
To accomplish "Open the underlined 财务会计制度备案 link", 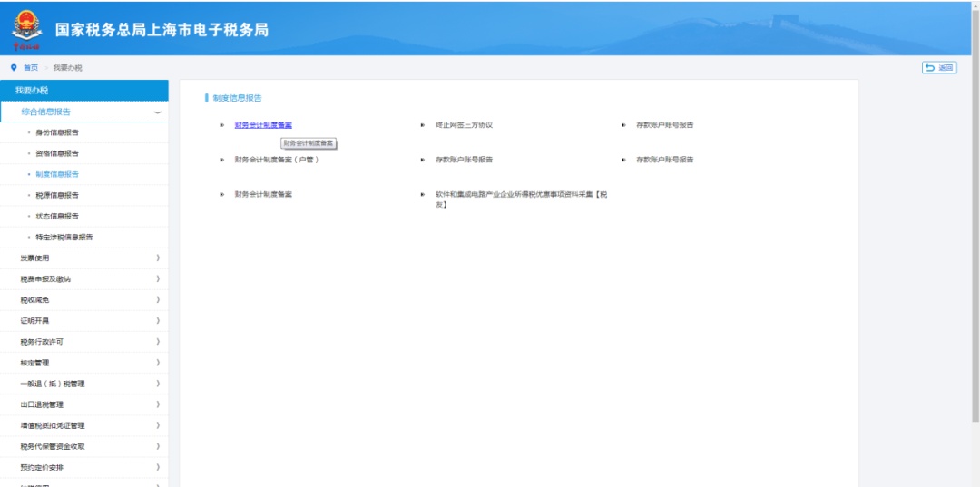I will 263,125.
